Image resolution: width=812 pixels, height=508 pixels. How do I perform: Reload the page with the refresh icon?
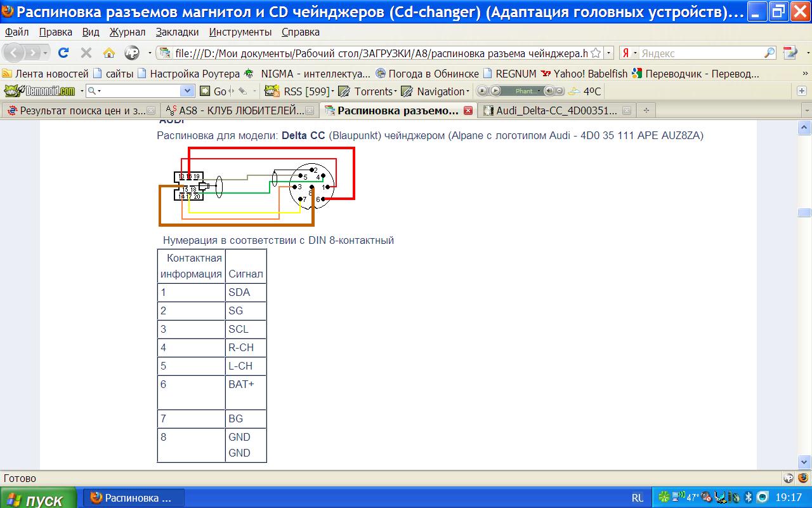[63, 53]
